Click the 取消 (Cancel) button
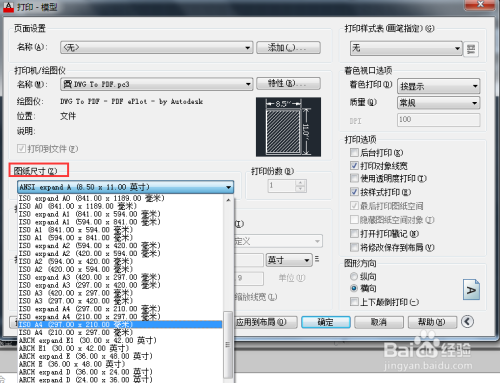This screenshot has height=383, width=500. pos(379,322)
